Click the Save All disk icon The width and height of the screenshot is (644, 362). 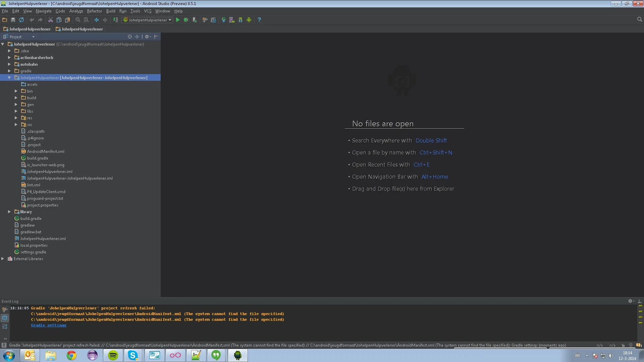point(13,20)
